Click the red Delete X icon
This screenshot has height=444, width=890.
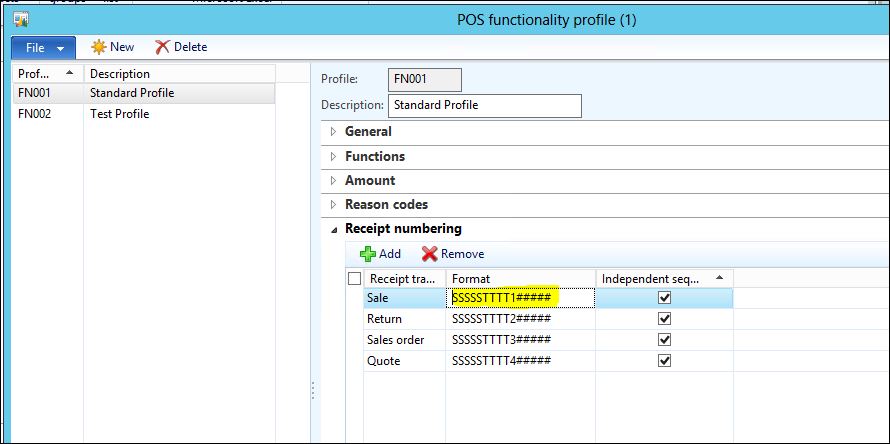tap(163, 47)
